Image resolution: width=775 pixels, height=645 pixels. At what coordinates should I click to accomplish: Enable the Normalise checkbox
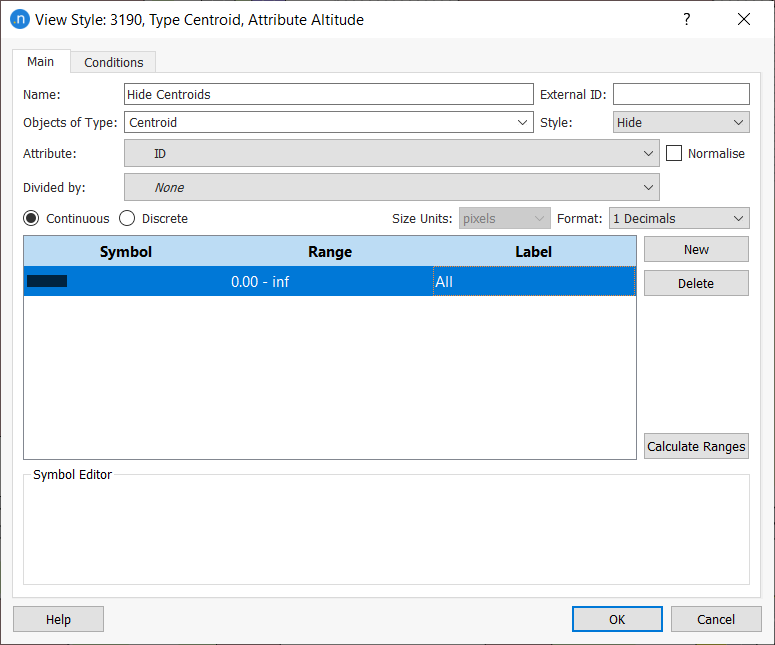pyautogui.click(x=674, y=154)
